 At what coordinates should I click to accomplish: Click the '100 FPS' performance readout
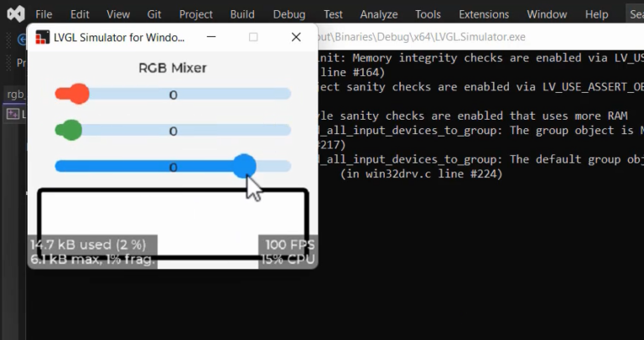pyautogui.click(x=290, y=245)
